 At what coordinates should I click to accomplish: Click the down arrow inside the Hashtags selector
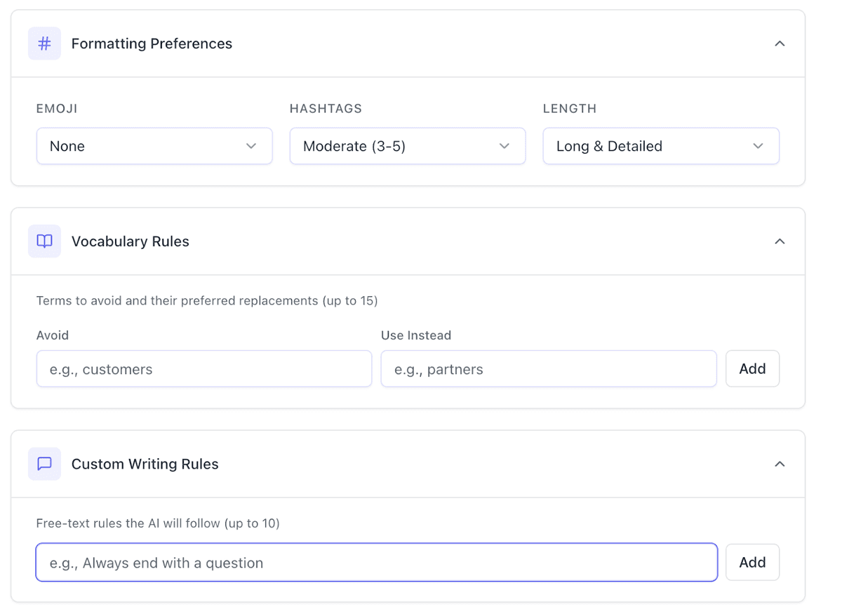(x=504, y=146)
